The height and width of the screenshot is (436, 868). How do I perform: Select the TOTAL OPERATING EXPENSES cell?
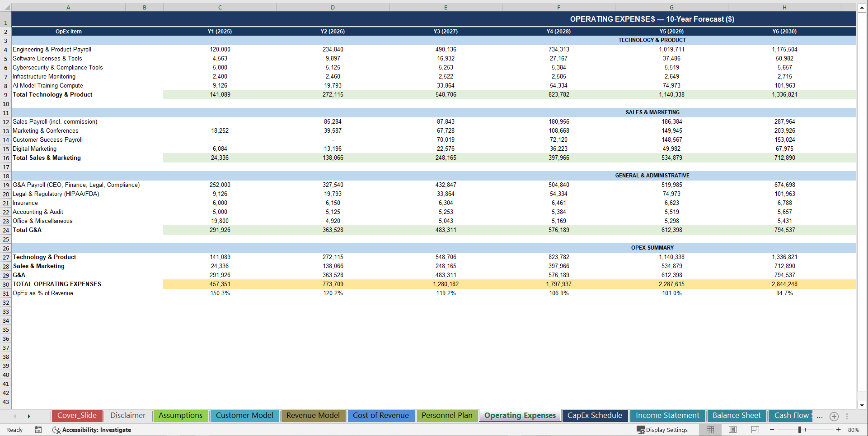(x=57, y=284)
